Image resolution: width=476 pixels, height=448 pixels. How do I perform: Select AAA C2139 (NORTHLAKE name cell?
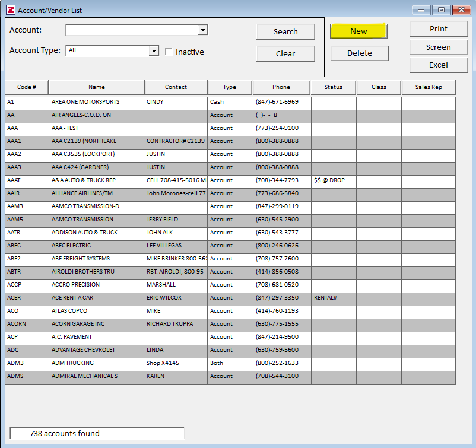[96, 142]
